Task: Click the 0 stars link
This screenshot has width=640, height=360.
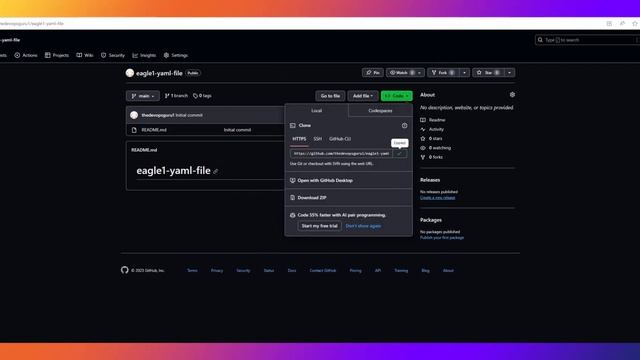Action: tap(431, 139)
